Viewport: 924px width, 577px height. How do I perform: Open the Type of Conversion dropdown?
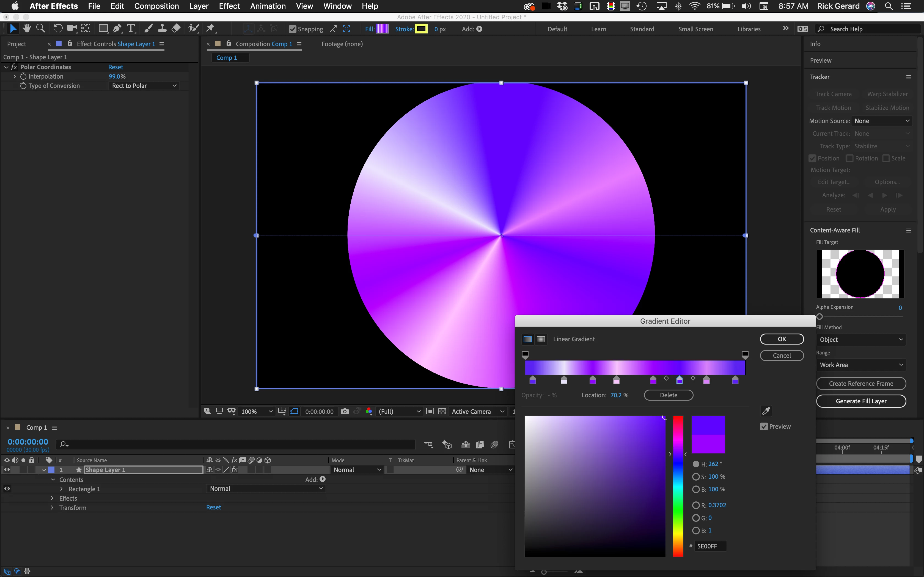point(144,86)
